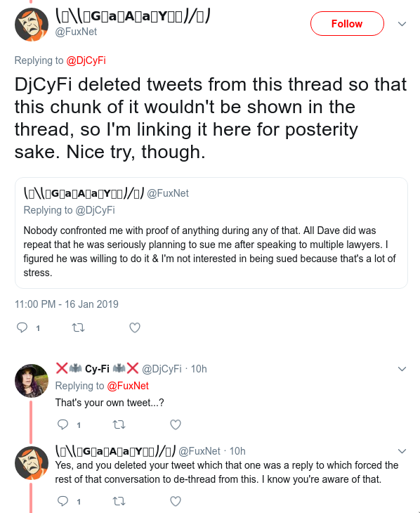Open the red @FuxNet mention in Cy-Fi's reply
Image resolution: width=420 pixels, height=513 pixels.
[x=128, y=386]
